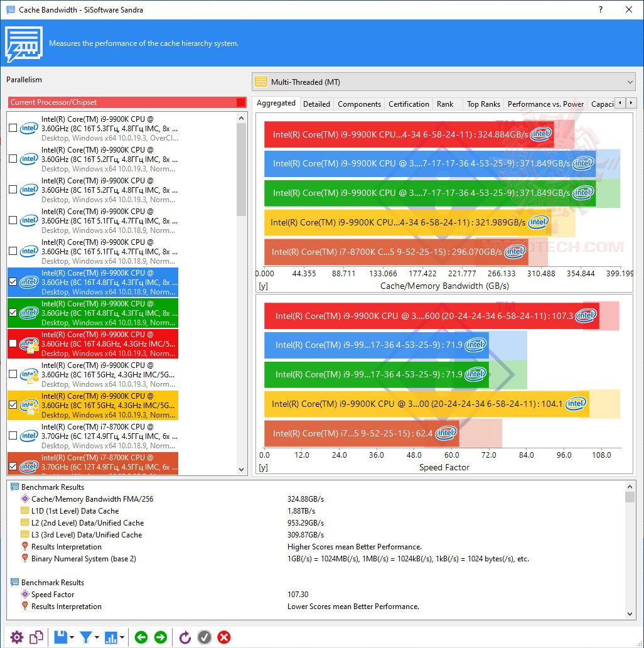Click the L2 Data/Unified Cache row icon
Viewport: 644px width, 648px height.
coord(24,523)
